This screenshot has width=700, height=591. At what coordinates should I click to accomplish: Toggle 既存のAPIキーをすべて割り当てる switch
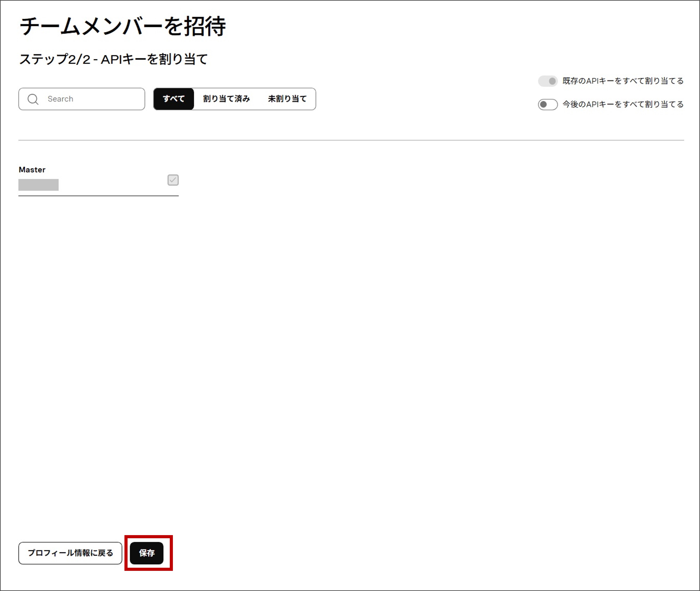548,81
